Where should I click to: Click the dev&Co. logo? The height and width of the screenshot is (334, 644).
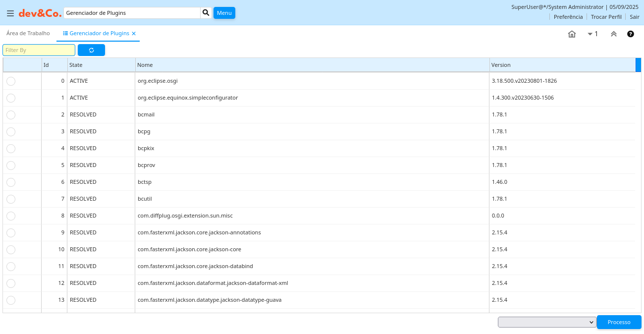coord(40,13)
